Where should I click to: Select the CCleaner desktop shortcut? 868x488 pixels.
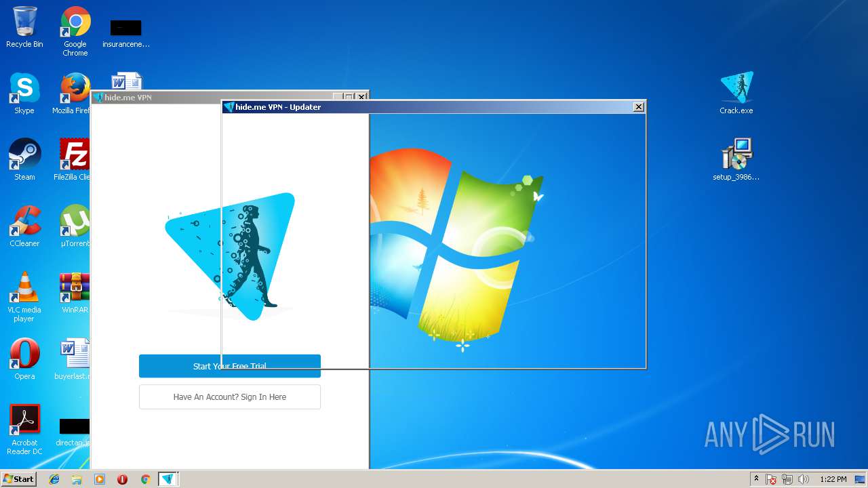pos(24,226)
